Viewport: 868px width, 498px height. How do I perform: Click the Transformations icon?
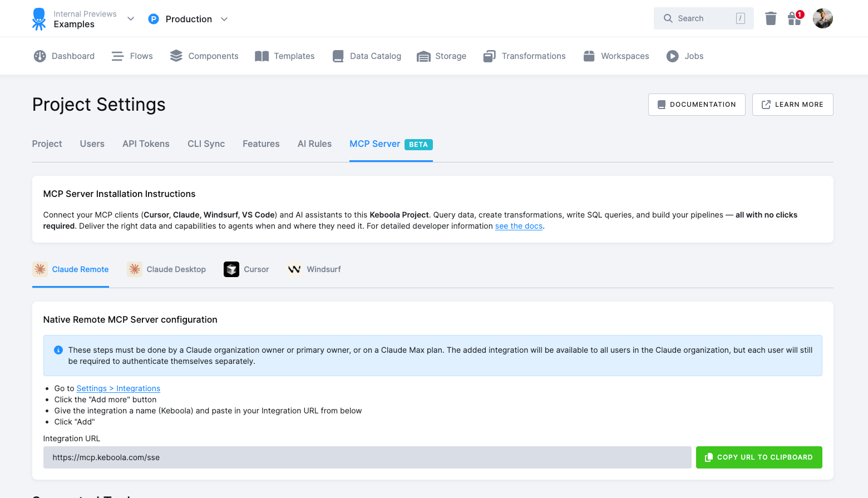tap(489, 56)
